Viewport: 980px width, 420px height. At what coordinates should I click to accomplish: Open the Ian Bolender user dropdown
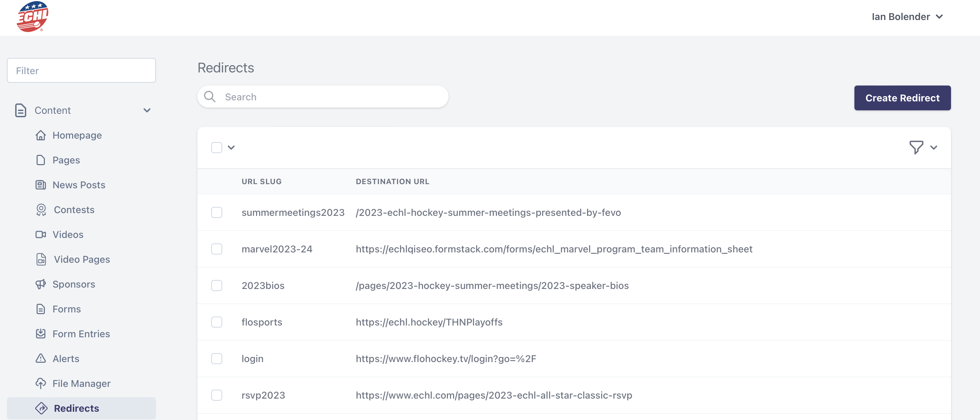coord(907,17)
